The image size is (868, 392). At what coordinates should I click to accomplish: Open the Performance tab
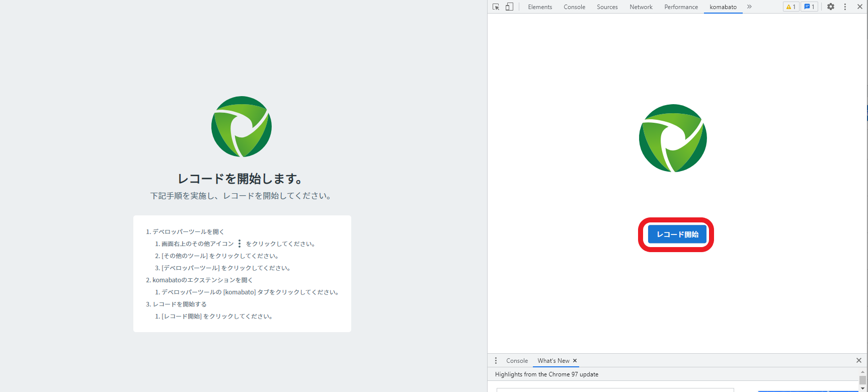[x=681, y=7]
